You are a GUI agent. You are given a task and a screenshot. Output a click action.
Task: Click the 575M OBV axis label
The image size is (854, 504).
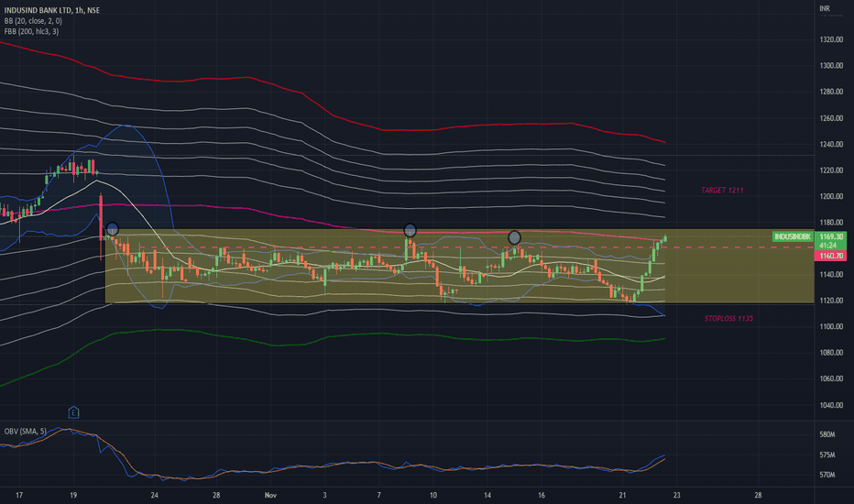827,455
